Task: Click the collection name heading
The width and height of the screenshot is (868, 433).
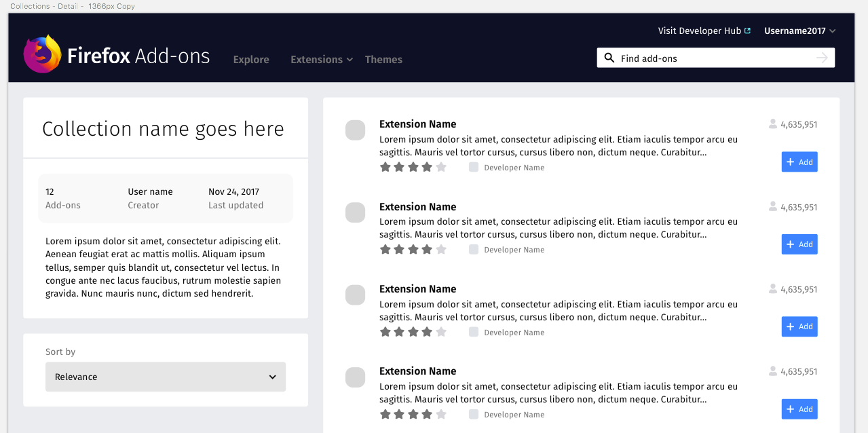Action: pos(163,129)
